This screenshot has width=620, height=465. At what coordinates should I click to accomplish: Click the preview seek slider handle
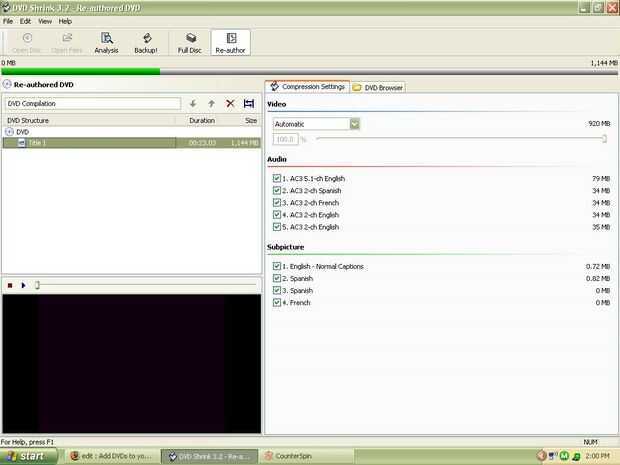(x=37, y=285)
